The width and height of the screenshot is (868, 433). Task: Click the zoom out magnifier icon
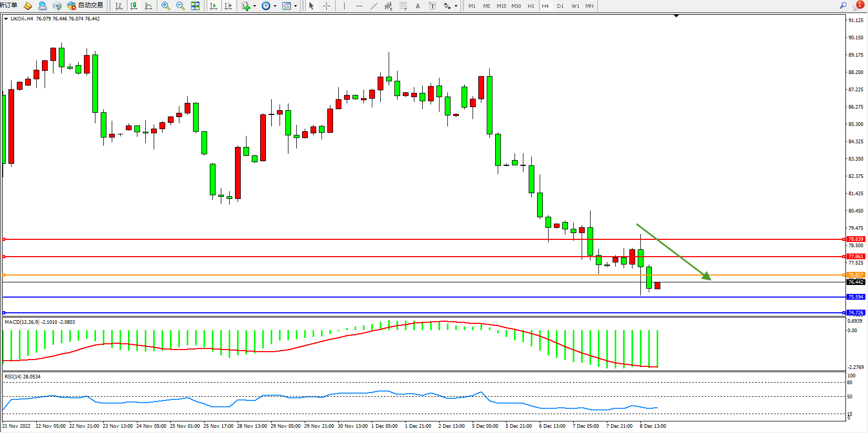180,6
